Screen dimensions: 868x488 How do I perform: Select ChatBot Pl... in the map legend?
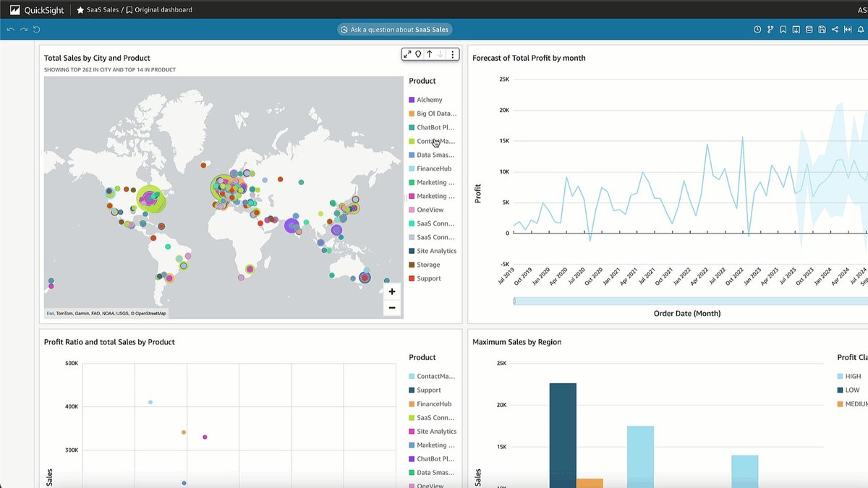tap(433, 127)
